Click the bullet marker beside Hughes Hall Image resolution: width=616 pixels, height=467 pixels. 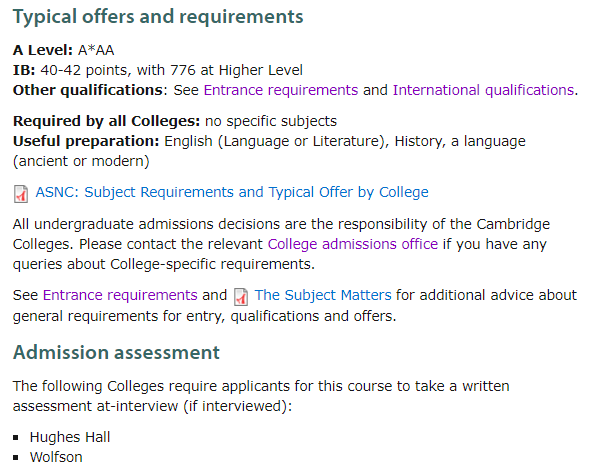16,438
